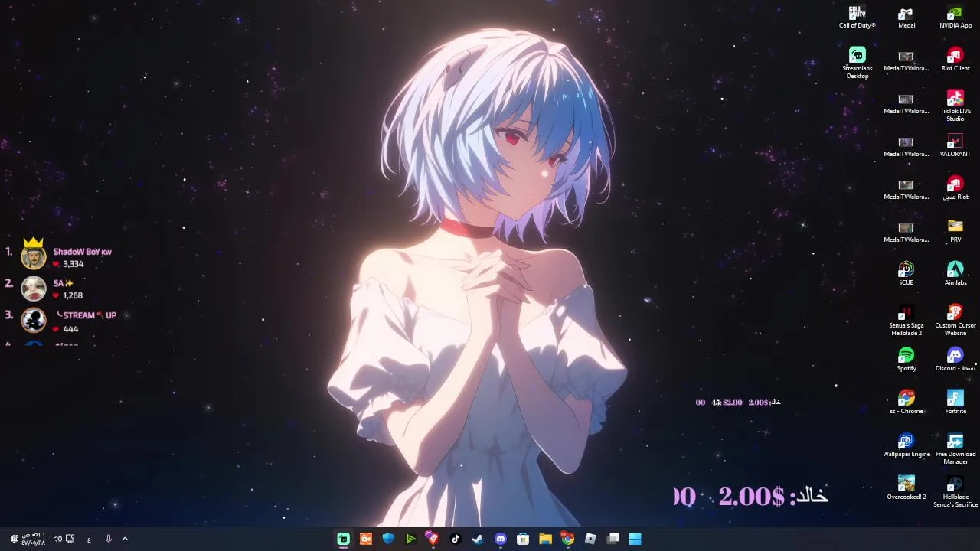The image size is (980, 551).
Task: Select Hellblade Senua's Sacrifice desktop icon
Action: (955, 492)
